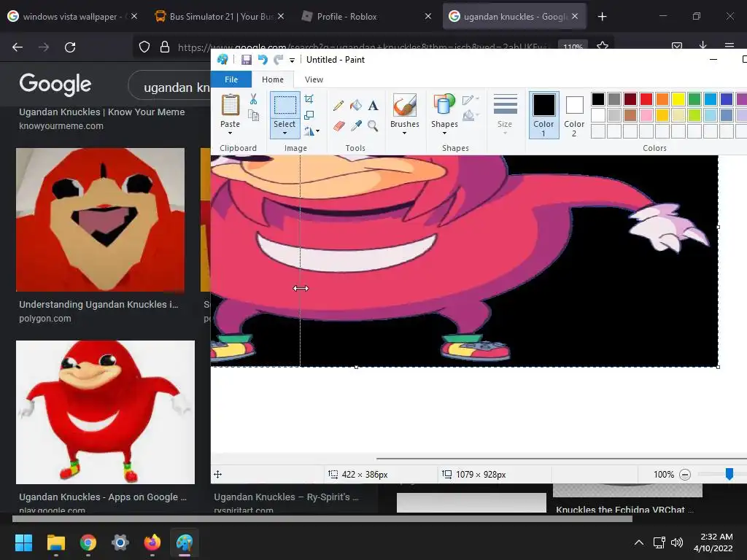Open the Shapes gallery icon

coord(444,105)
